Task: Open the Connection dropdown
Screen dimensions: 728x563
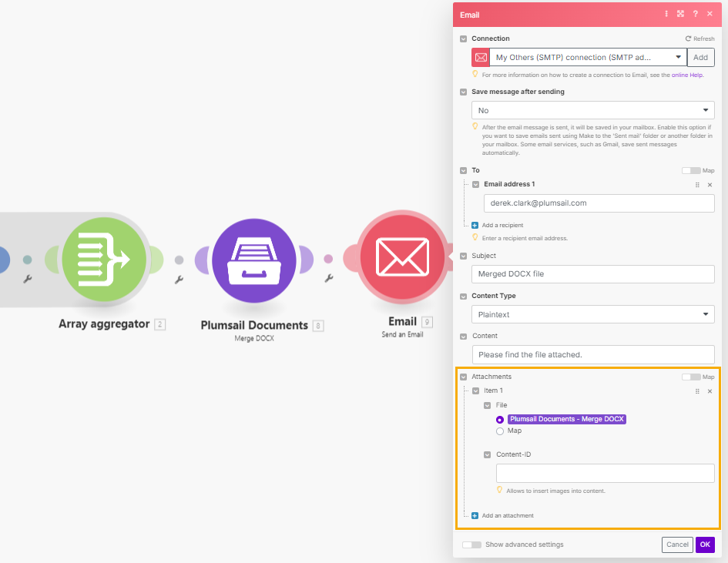Action: [589, 58]
